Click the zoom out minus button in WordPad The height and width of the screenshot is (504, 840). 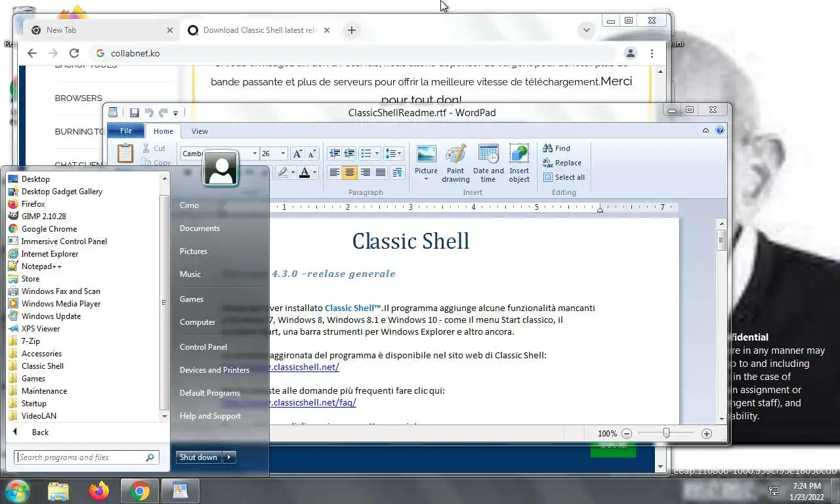click(x=627, y=434)
